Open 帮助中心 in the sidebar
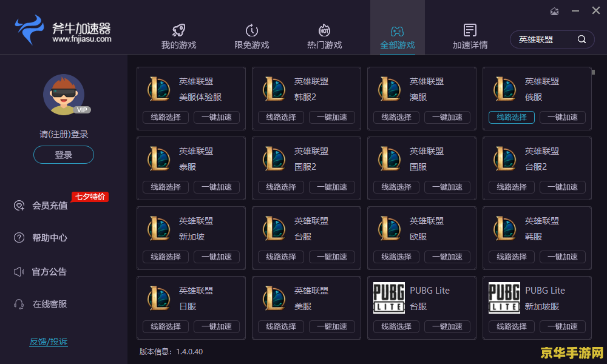 coord(40,237)
